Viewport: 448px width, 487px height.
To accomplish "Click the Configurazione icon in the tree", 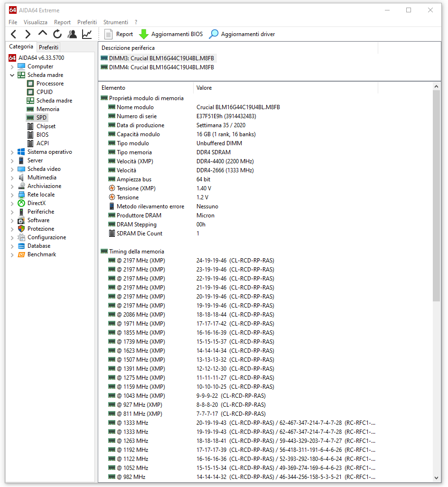I will coord(21,237).
